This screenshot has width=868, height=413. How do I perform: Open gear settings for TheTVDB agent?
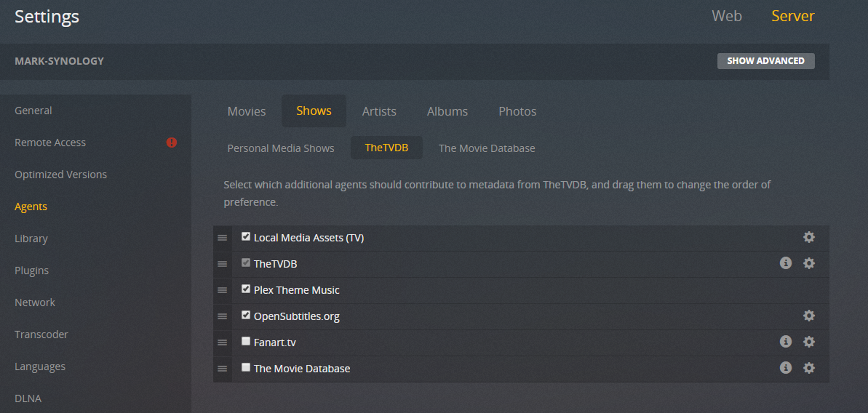pyautogui.click(x=808, y=263)
